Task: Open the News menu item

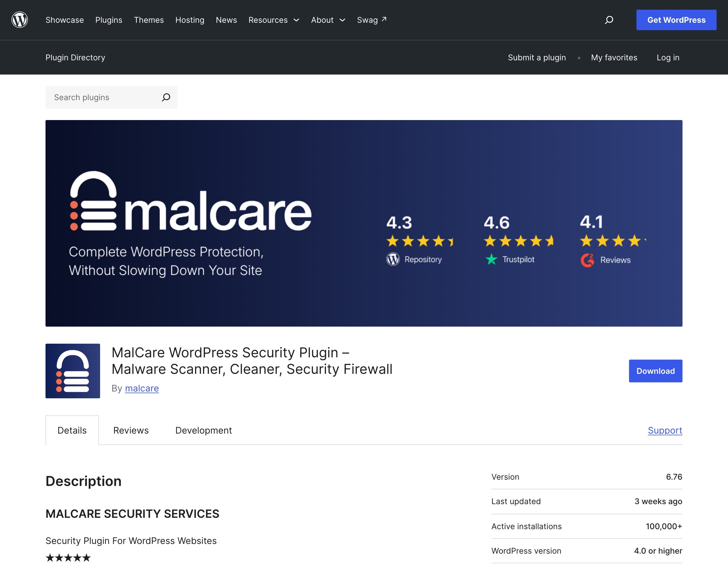Action: tap(226, 20)
